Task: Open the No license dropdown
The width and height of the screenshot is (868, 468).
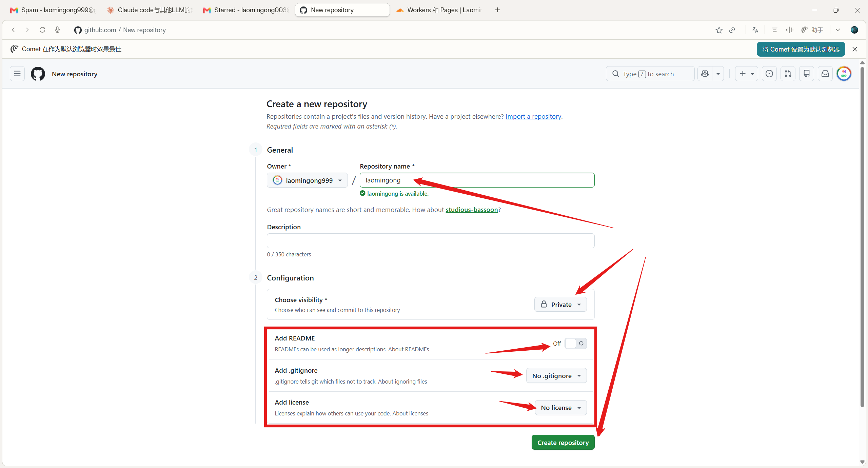Action: pyautogui.click(x=561, y=407)
